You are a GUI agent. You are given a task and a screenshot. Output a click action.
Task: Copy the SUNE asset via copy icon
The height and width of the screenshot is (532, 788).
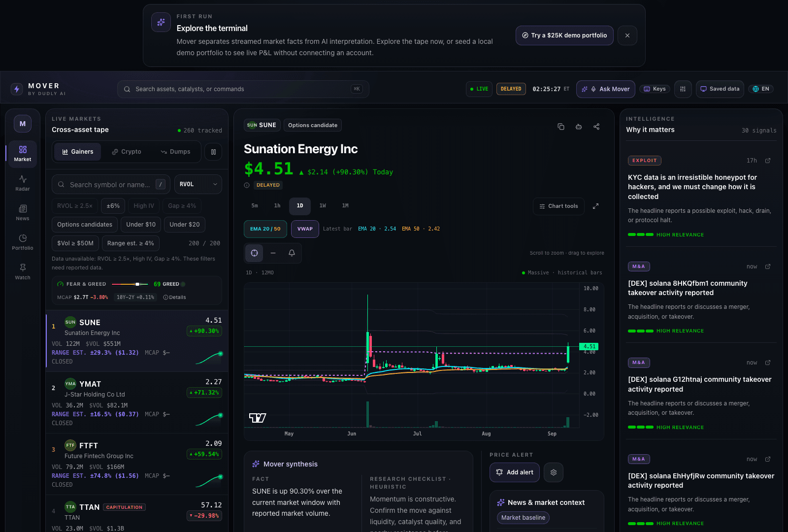561,127
